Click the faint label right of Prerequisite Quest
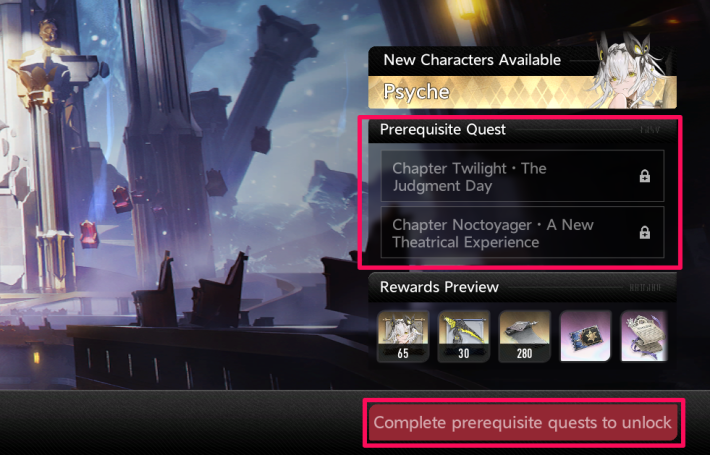The height and width of the screenshot is (455, 710). (x=650, y=130)
